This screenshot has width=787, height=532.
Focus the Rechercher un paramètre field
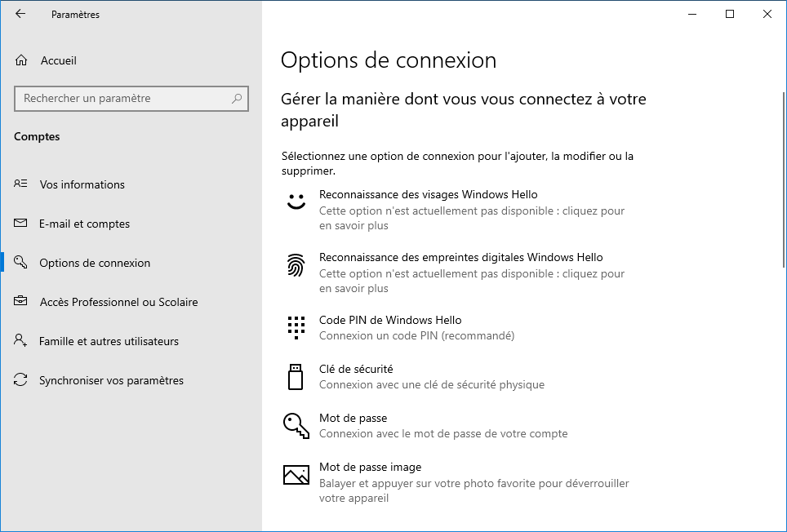coord(131,98)
